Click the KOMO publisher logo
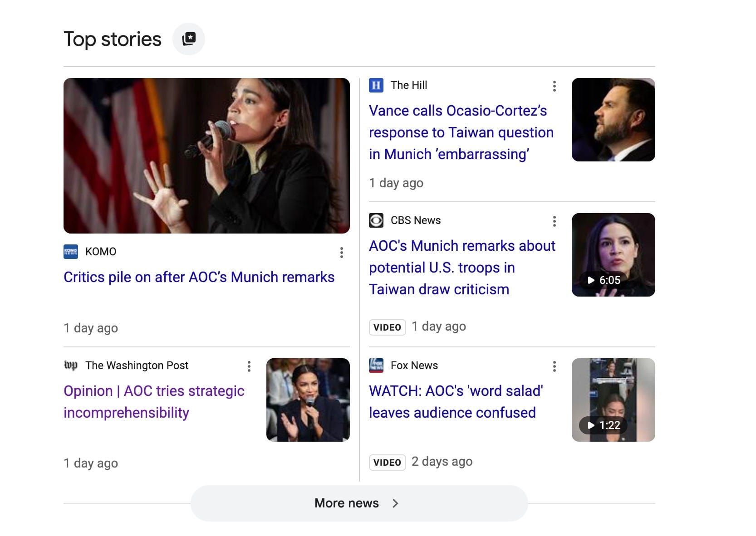Screen dimensions: 756x536 [x=71, y=252]
